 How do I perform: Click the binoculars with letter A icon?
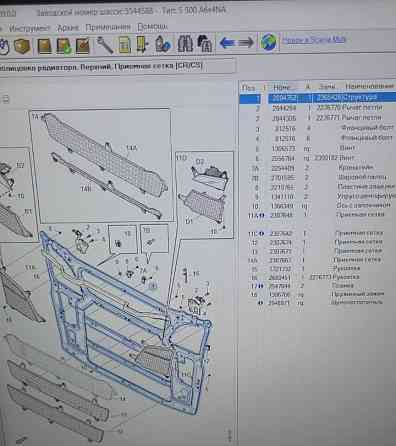coord(204,43)
